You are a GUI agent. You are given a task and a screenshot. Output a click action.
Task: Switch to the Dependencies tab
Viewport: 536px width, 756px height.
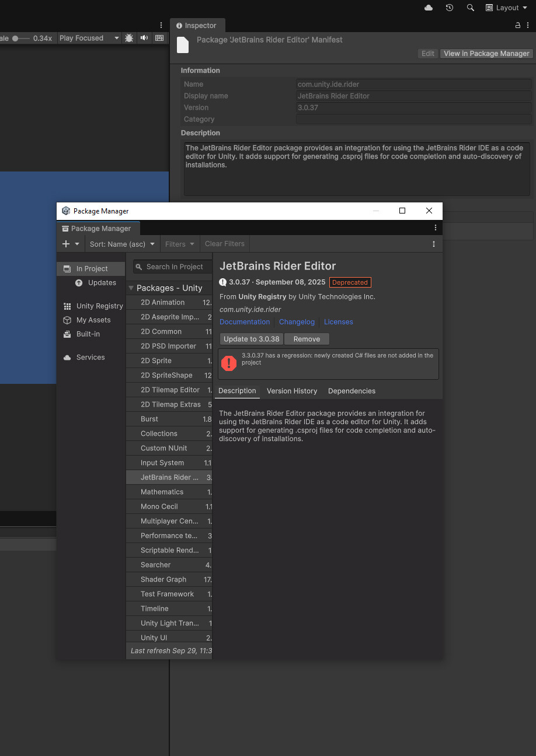[x=351, y=391]
